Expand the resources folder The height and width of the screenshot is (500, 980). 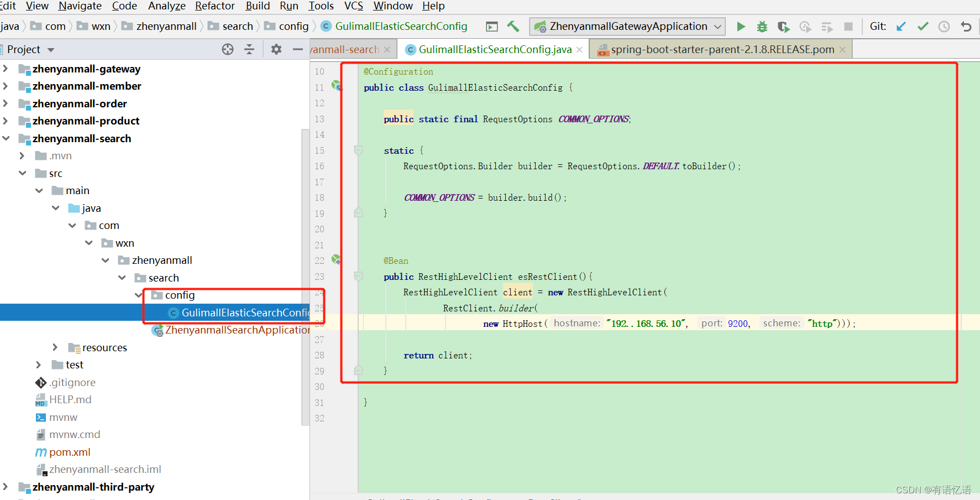point(55,347)
